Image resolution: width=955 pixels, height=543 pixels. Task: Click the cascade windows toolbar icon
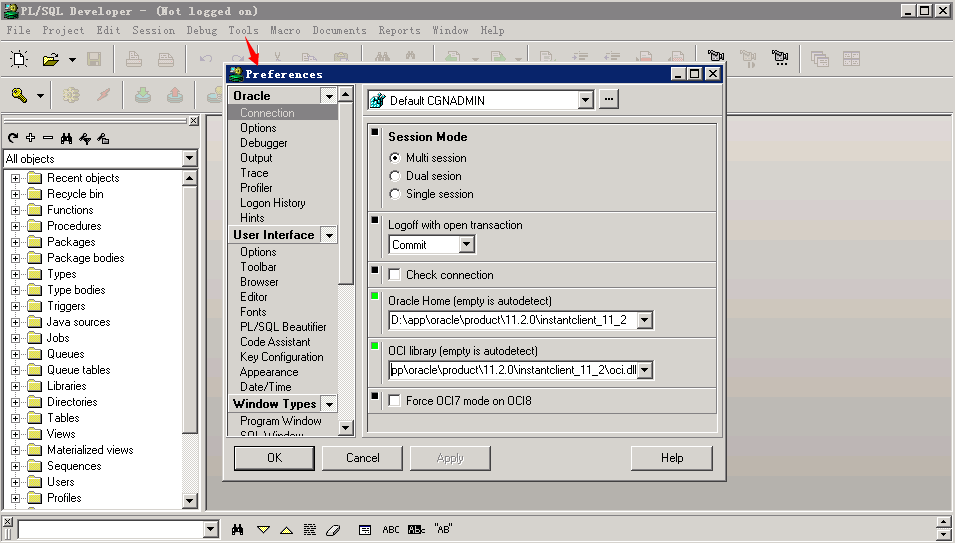click(820, 58)
